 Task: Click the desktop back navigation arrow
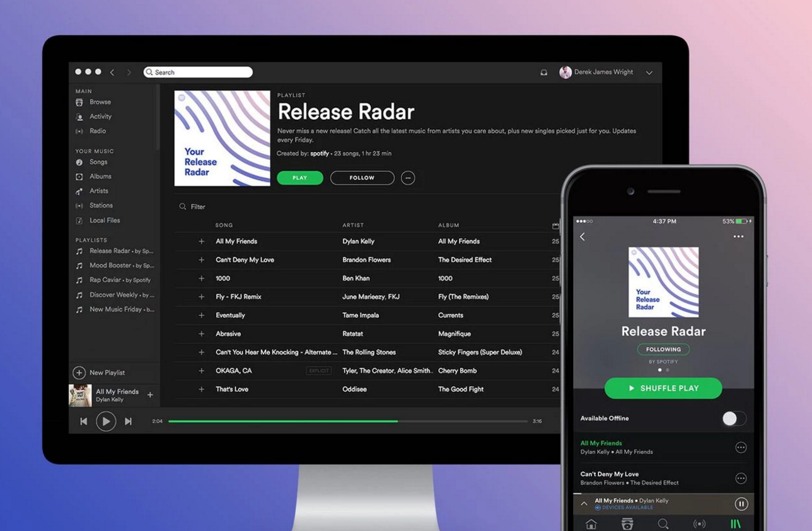(x=112, y=73)
